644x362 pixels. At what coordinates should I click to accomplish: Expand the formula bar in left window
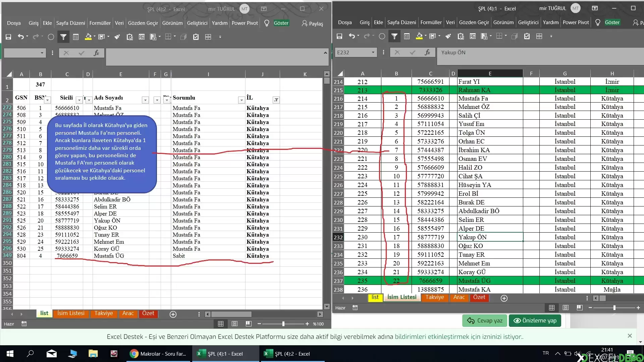coord(325,53)
